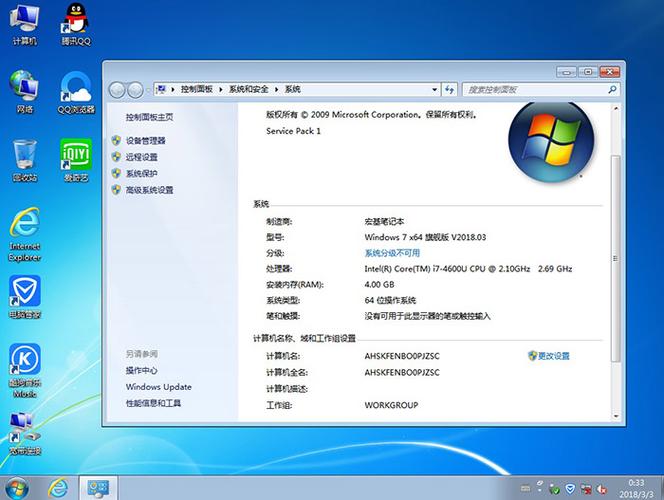Open the Computer desktop icon
The height and width of the screenshot is (500, 664).
pyautogui.click(x=25, y=25)
